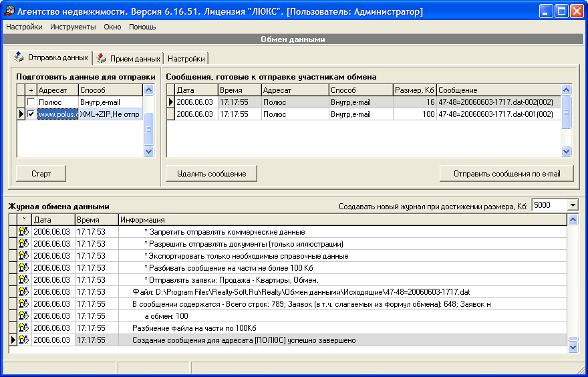Click the 'Размер, Кб' column header
This screenshot has width=588, height=377.
click(x=415, y=90)
